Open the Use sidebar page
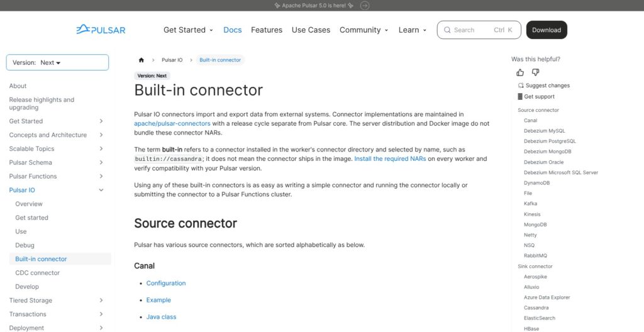Viewport: 644px width, 332px height. point(21,231)
